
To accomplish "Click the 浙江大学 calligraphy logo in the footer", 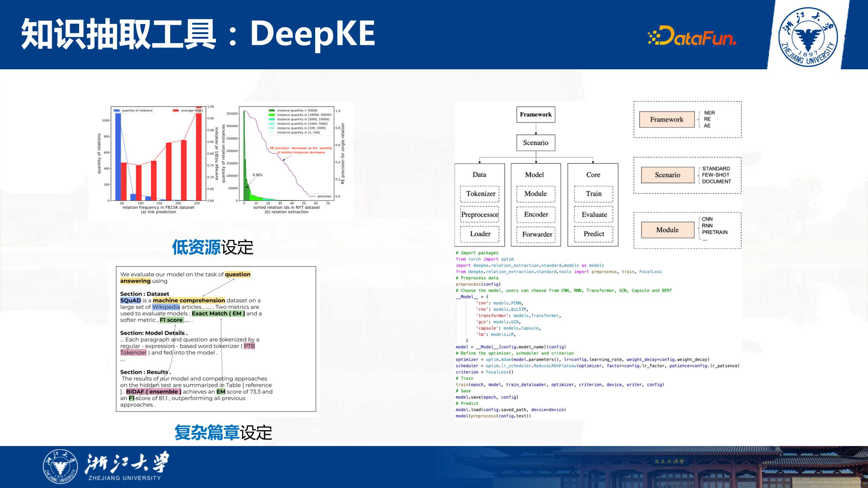I will [126, 462].
